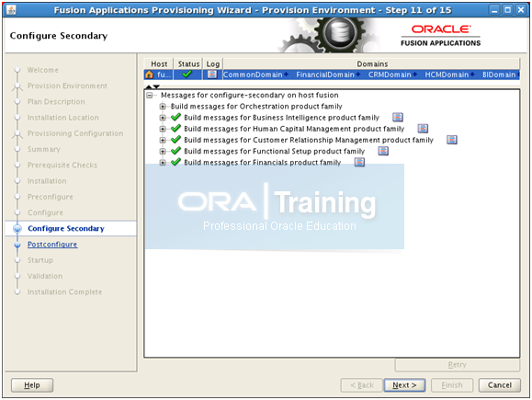
Task: Click the Help button
Action: [x=32, y=385]
